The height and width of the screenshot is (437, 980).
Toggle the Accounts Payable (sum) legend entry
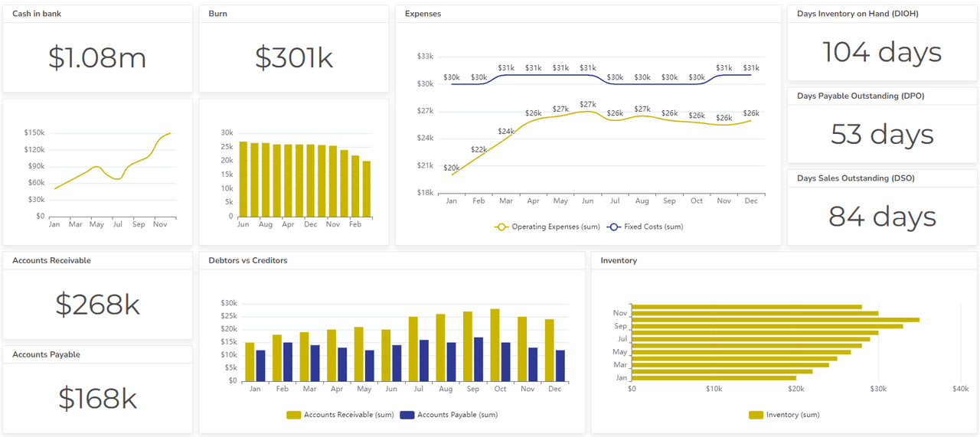[449, 415]
